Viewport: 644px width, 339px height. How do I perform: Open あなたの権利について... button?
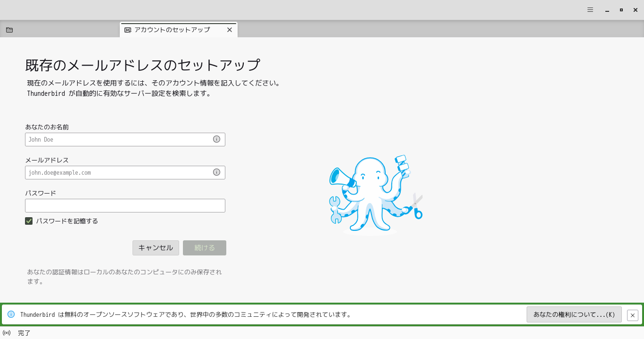(574, 314)
